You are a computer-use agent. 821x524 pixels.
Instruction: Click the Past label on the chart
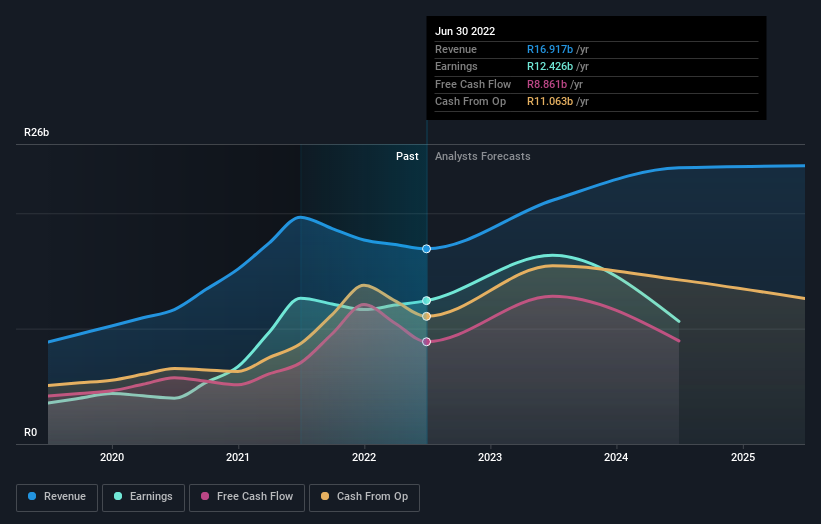(407, 157)
